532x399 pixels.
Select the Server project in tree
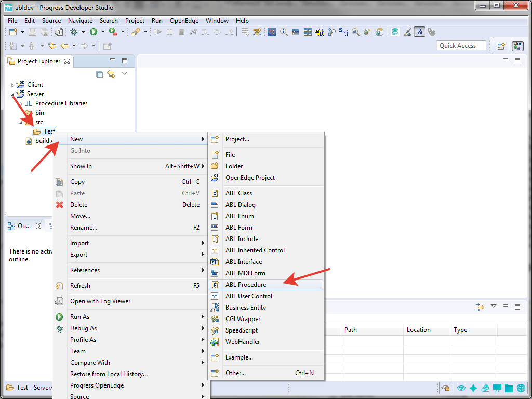click(x=35, y=94)
